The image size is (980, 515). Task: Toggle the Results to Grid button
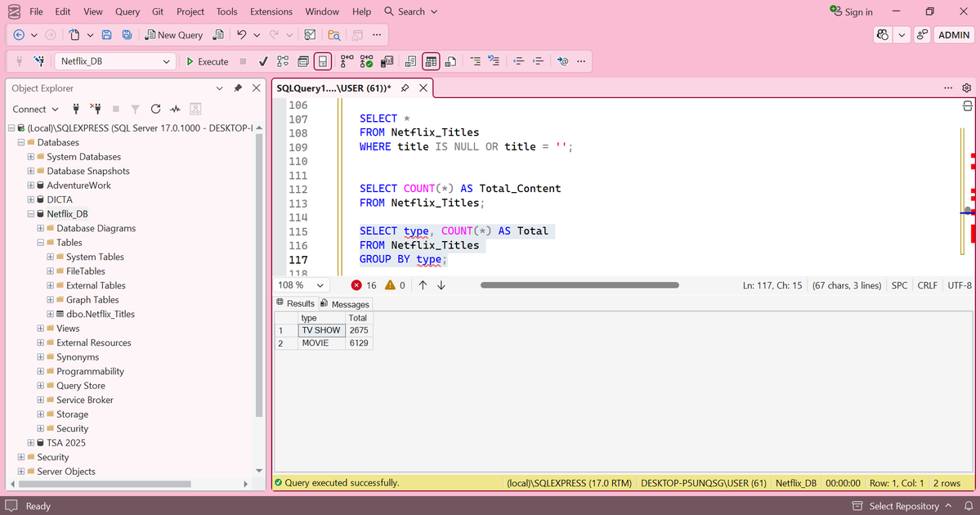(431, 61)
